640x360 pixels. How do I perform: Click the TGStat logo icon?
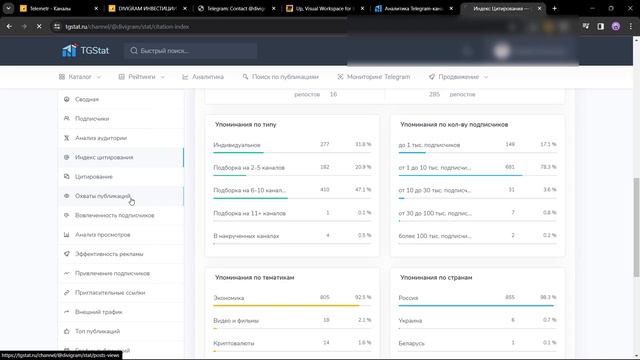point(69,50)
